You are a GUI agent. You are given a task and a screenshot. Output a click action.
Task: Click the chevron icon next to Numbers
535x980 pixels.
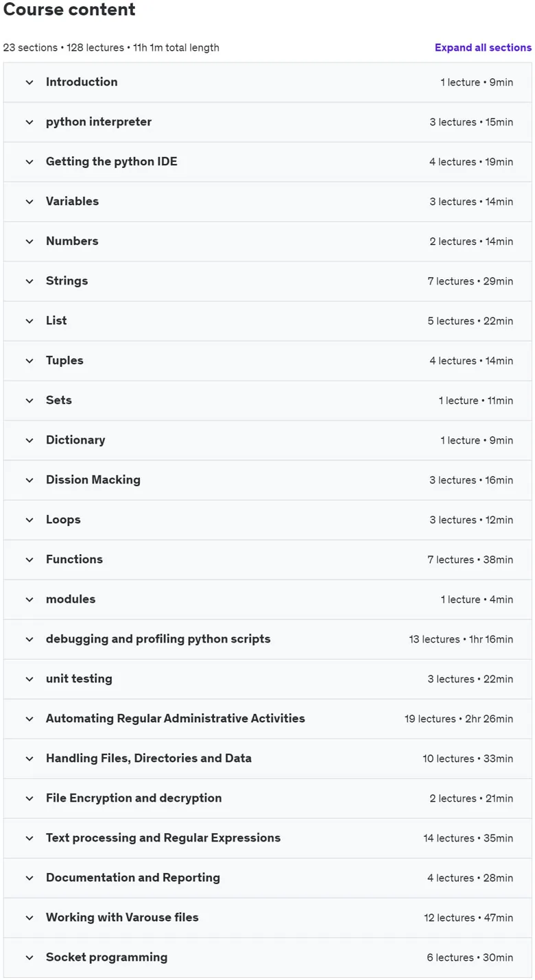coord(29,241)
